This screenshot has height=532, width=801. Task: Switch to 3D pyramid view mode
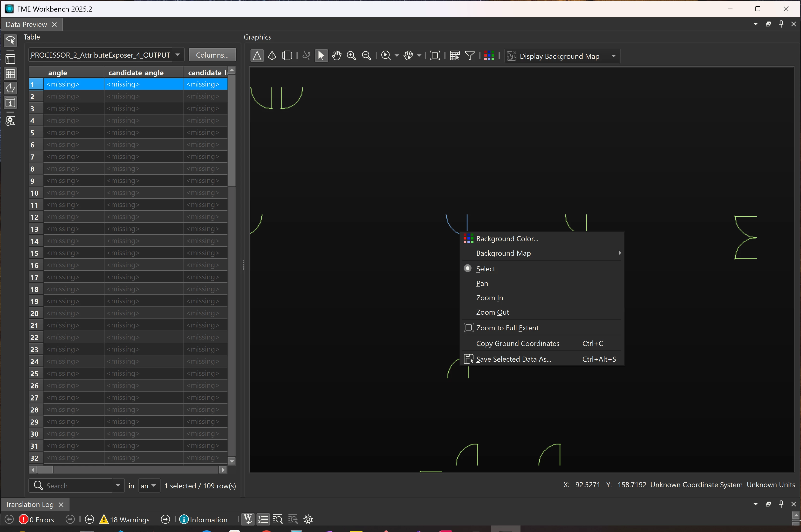pyautogui.click(x=272, y=56)
